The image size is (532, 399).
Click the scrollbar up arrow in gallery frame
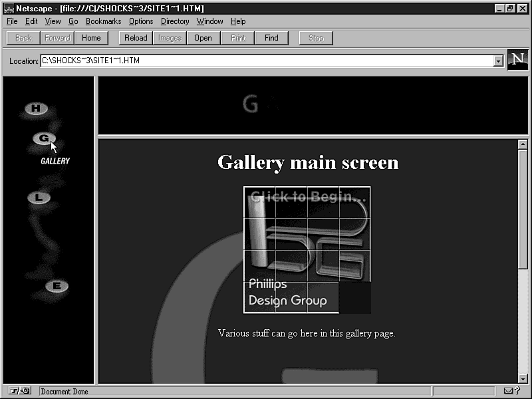coord(523,144)
